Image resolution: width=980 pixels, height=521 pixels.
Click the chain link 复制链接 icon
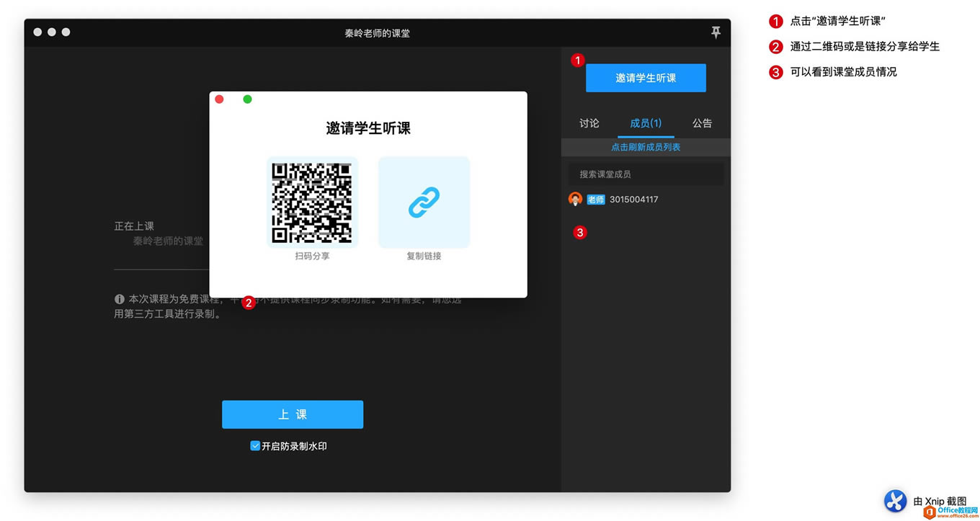pyautogui.click(x=424, y=202)
